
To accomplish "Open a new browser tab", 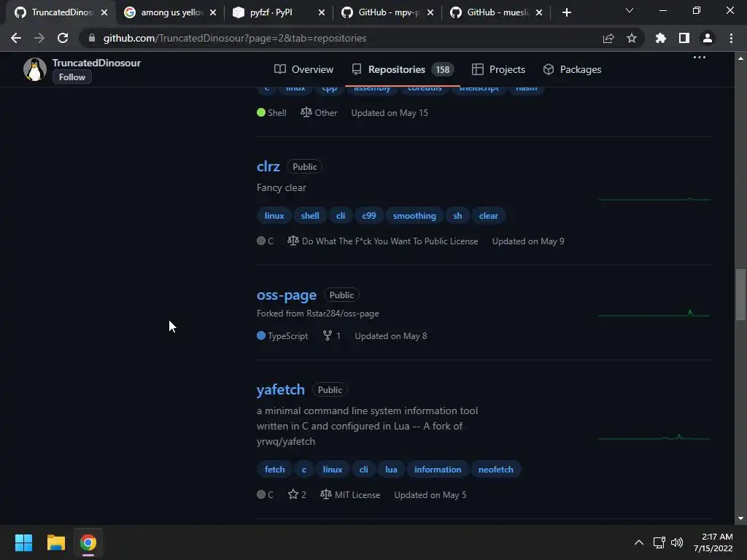I will 566,13.
